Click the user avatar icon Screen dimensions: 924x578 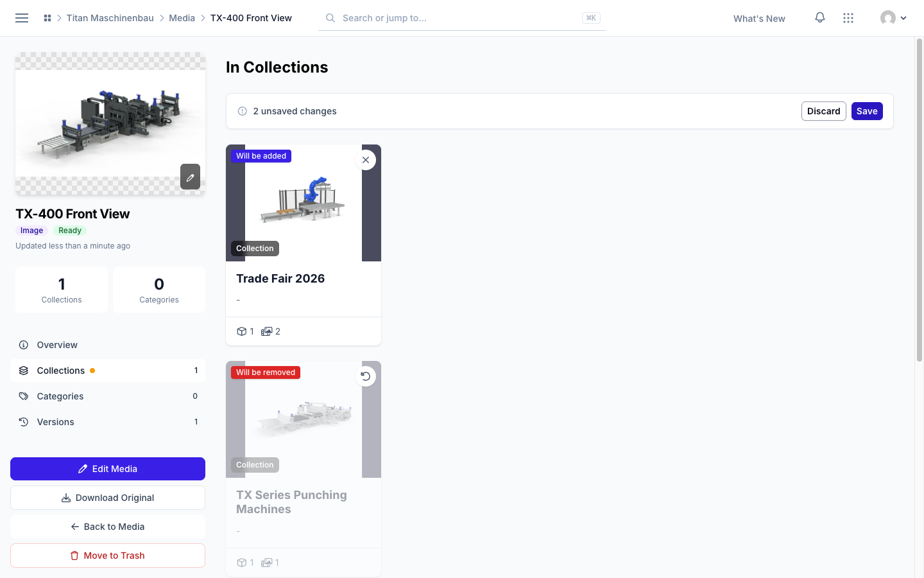click(888, 18)
